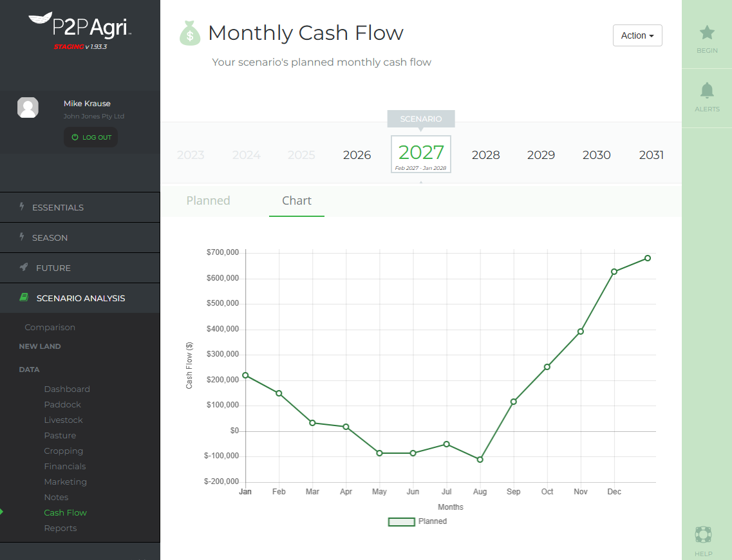The height and width of the screenshot is (560, 732).
Task: Go to Pasture data page
Action: point(60,435)
